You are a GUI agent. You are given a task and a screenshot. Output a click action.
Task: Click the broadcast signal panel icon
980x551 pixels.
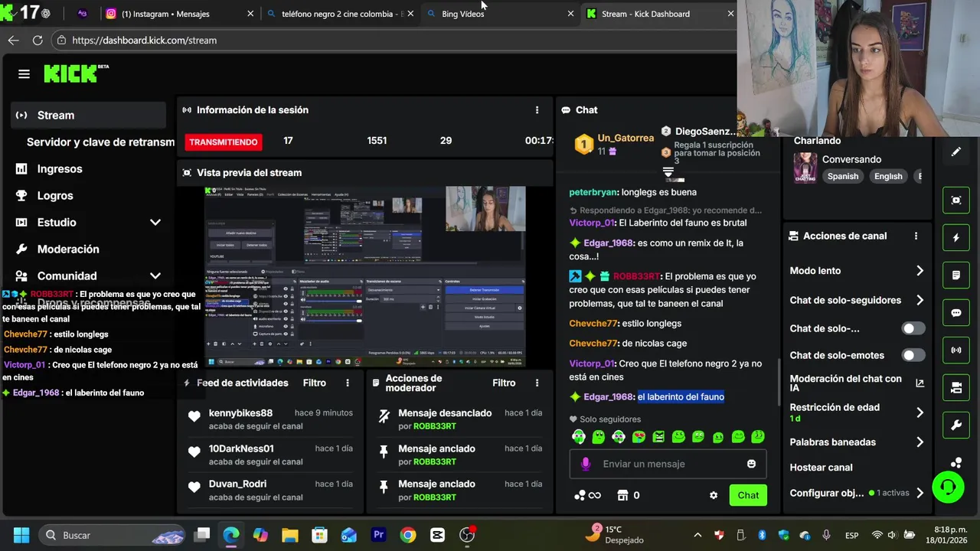(x=955, y=350)
